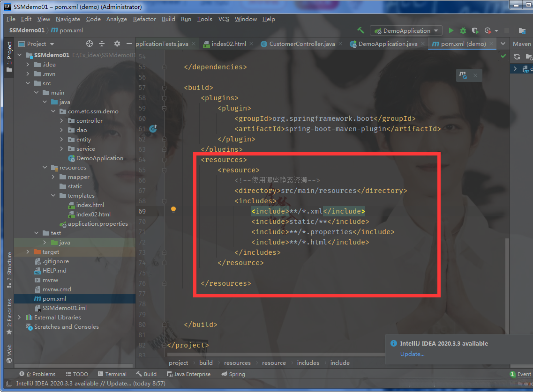The image size is (533, 392).
Task: Open the Project tool window stripe button
Action: 9,56
